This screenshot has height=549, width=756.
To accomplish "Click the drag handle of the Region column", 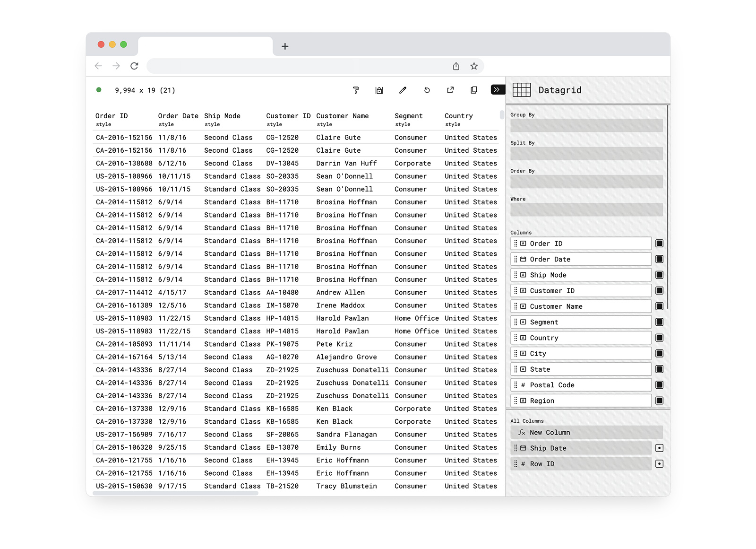I will 515,401.
